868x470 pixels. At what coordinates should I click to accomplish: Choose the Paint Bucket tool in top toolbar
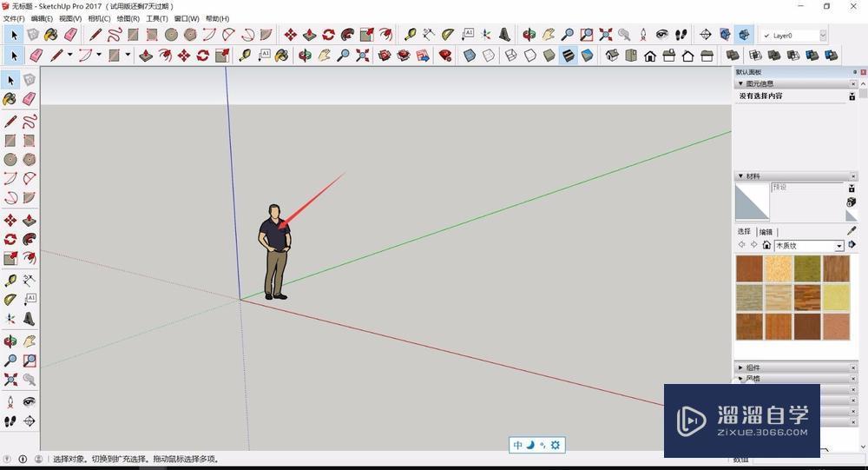point(51,35)
